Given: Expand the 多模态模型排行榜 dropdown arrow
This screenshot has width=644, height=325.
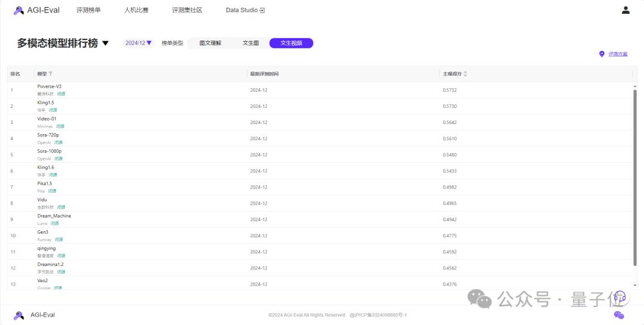Looking at the screenshot, I should 106,43.
